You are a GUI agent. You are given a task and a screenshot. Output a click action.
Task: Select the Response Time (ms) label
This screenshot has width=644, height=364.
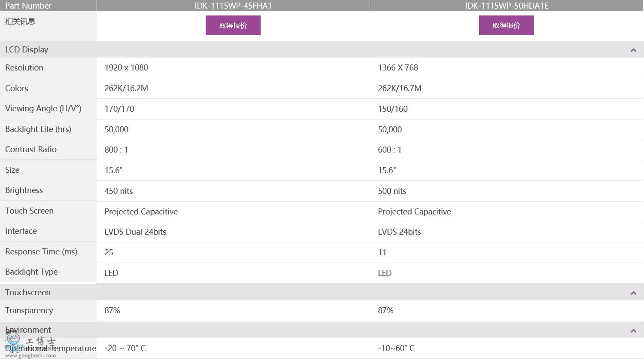(41, 251)
